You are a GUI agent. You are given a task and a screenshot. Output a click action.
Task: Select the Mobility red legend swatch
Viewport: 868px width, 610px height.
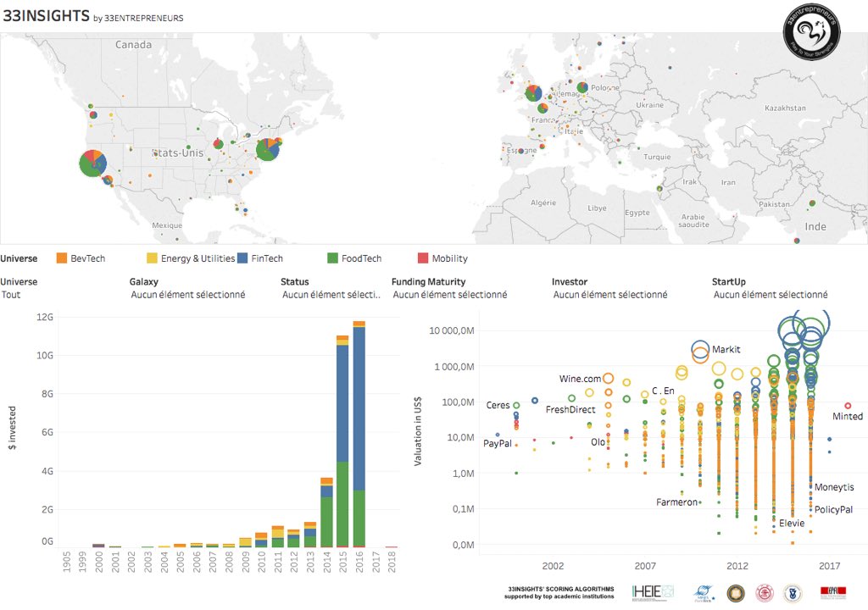pyautogui.click(x=422, y=258)
